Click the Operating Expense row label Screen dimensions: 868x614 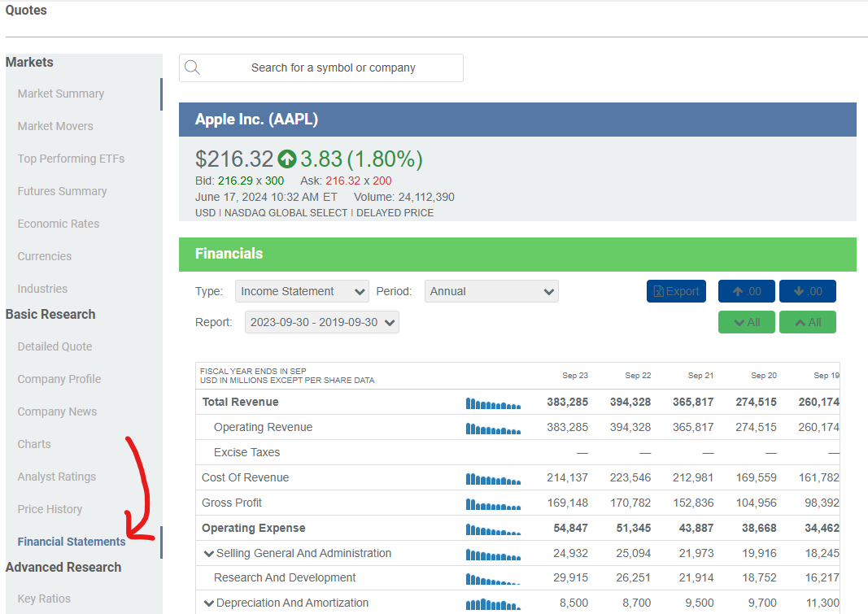pos(254,529)
